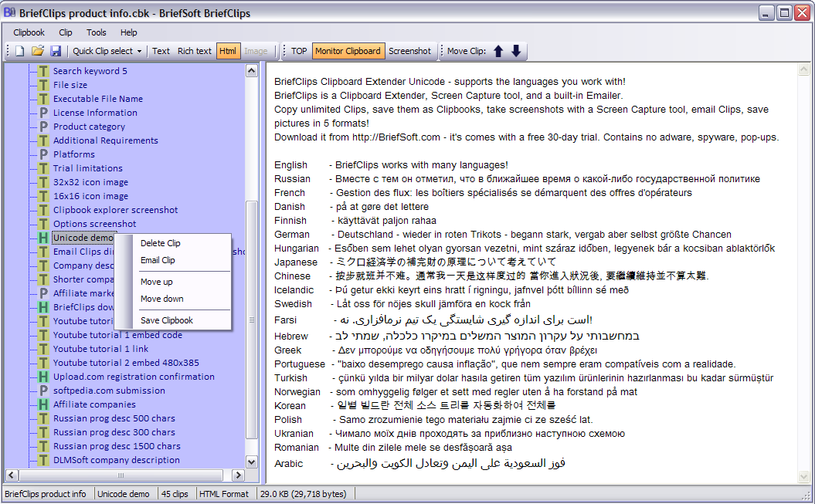Open the Help menu
Screen dimensions: 815x504
(129, 32)
